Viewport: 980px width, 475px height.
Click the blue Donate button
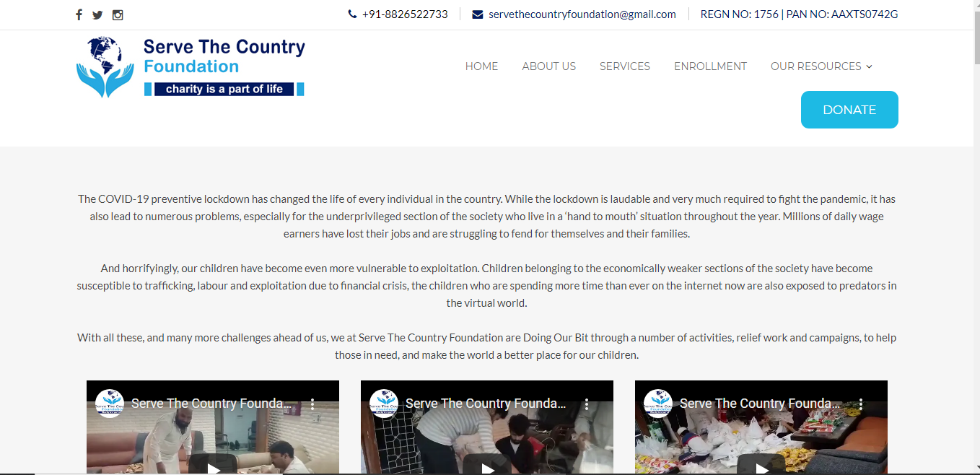pos(849,110)
